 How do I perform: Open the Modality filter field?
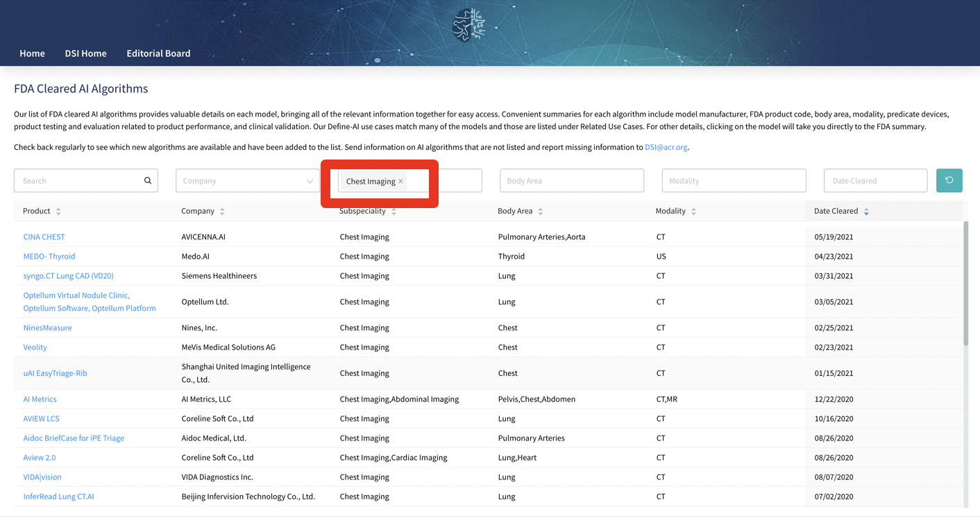(734, 180)
